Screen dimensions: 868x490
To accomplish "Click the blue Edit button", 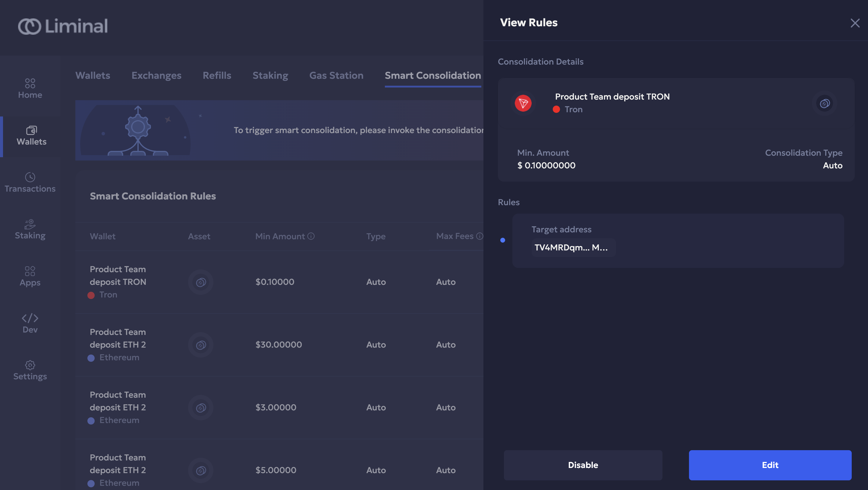I will point(770,465).
